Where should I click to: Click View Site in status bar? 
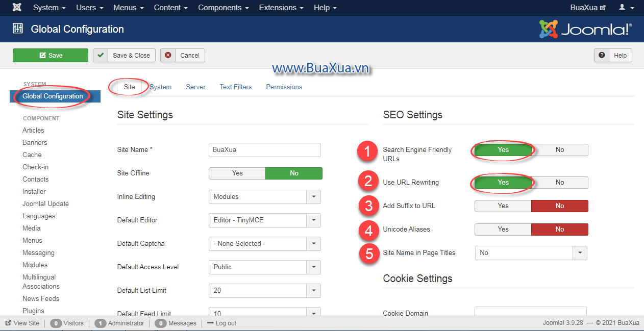pos(22,323)
